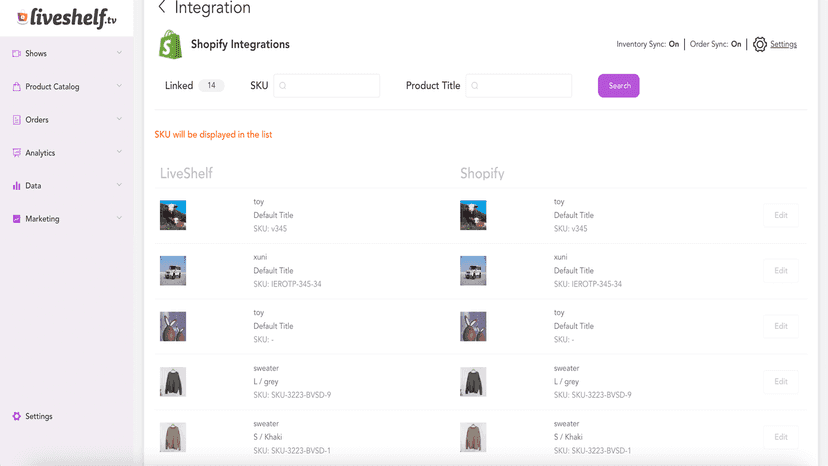Click the sidebar Settings gear icon
Screen dimensions: 828x466
tap(16, 416)
